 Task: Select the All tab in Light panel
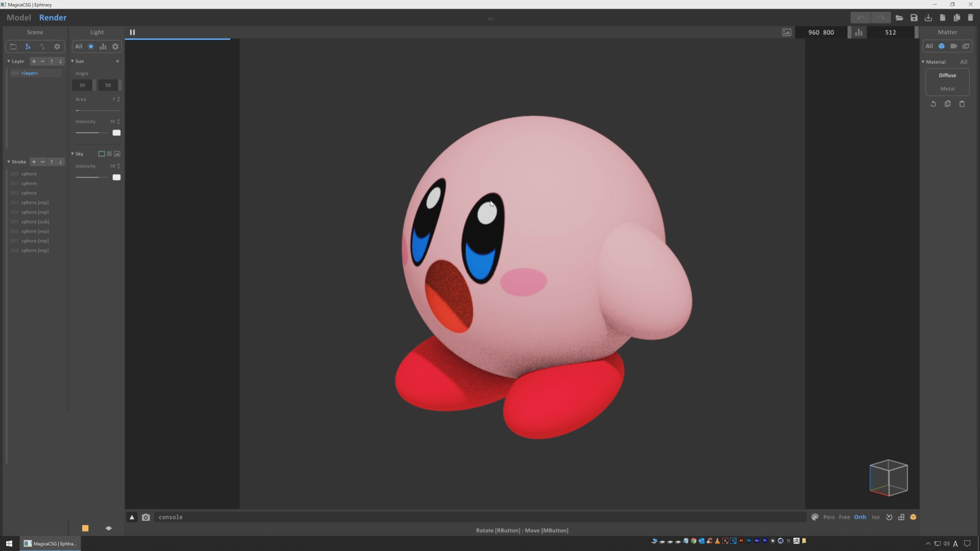tap(79, 46)
